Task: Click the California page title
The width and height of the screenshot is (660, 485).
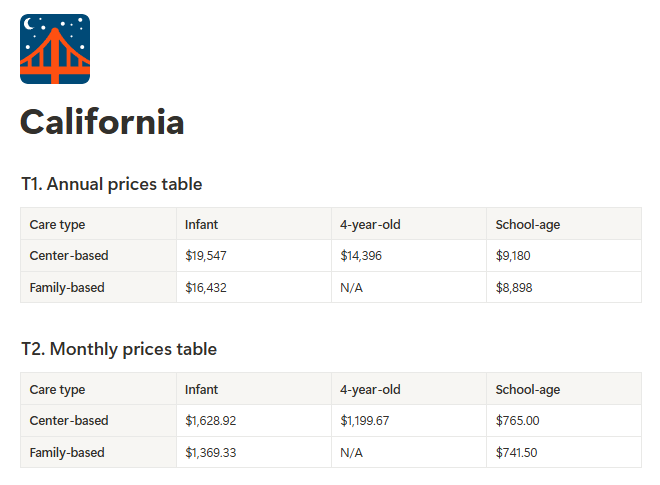Action: pos(102,122)
